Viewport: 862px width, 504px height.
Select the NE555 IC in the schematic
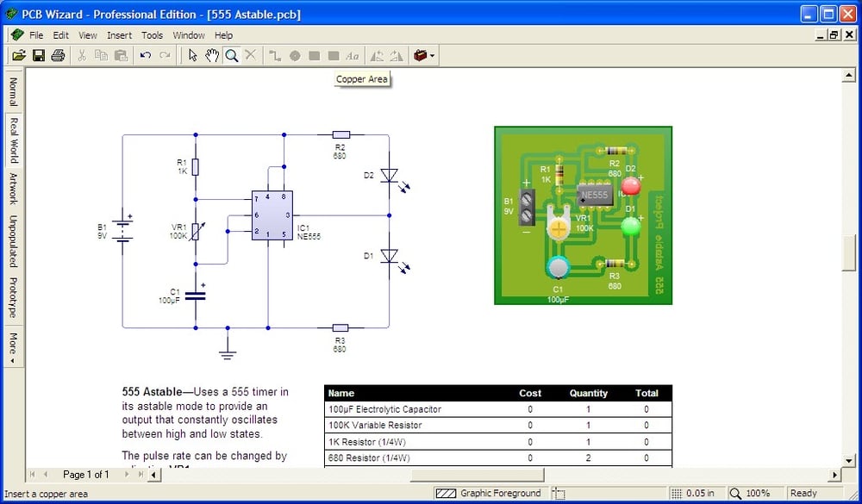click(x=272, y=215)
